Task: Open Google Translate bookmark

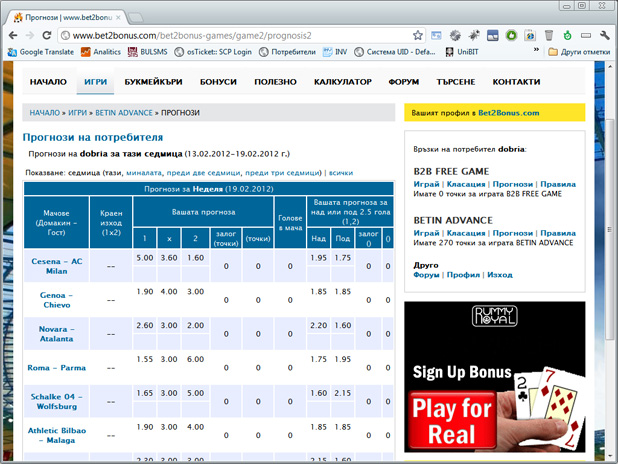Action: point(41,52)
